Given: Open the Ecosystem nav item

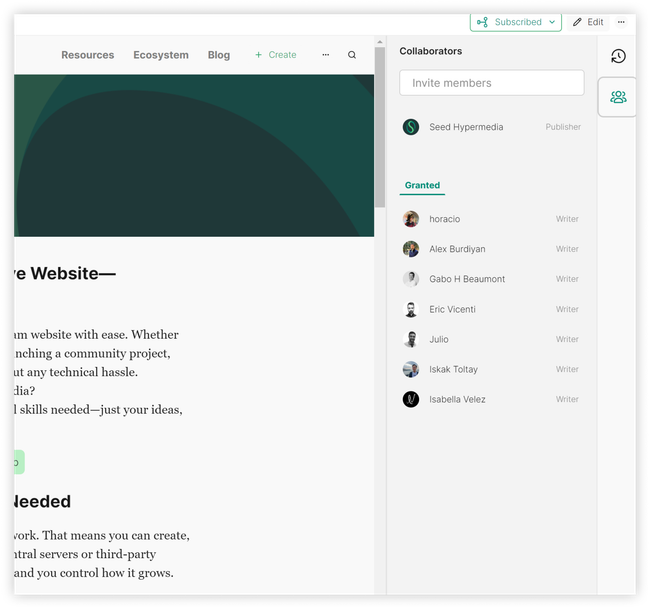Looking at the screenshot, I should coord(160,55).
